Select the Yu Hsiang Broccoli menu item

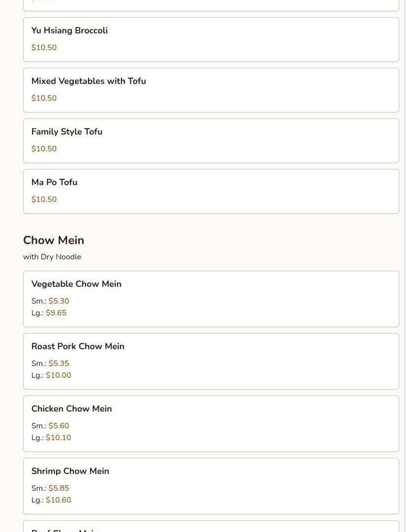tap(211, 40)
